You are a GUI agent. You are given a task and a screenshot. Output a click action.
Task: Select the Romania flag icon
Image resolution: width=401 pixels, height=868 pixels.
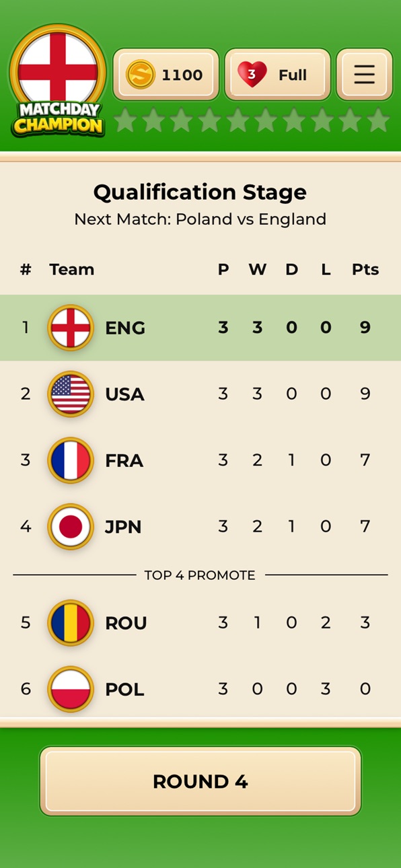(x=70, y=623)
